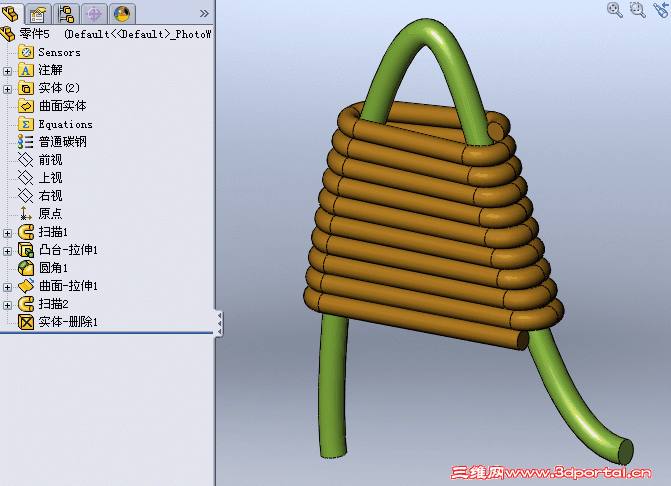Click the 前视 plane icon
671x486 pixels.
point(26,160)
